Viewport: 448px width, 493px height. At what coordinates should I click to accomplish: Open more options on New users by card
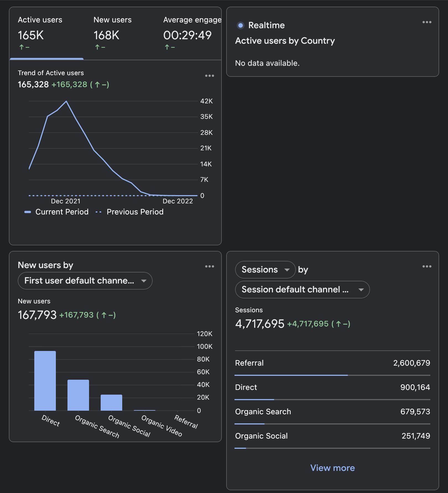tap(209, 266)
